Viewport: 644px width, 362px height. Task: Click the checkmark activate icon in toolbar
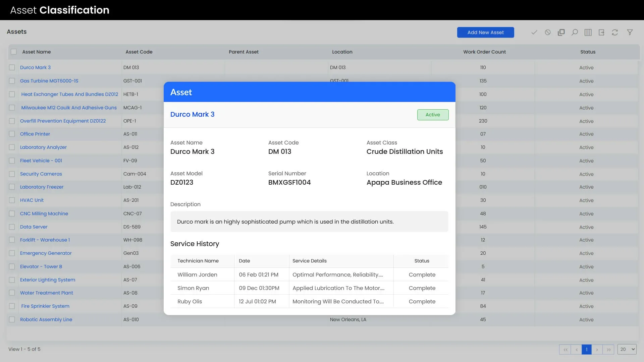(x=534, y=32)
